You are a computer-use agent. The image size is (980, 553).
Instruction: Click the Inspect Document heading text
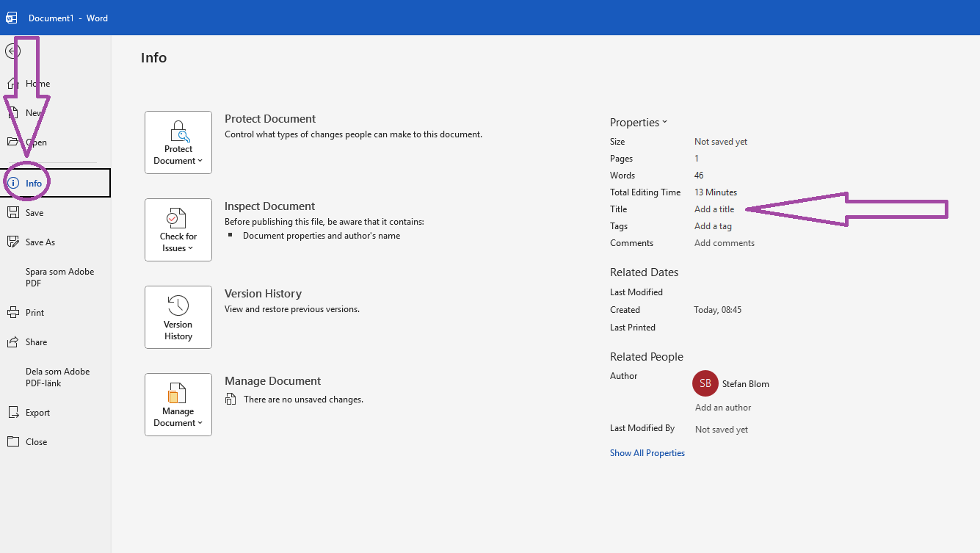click(x=270, y=206)
